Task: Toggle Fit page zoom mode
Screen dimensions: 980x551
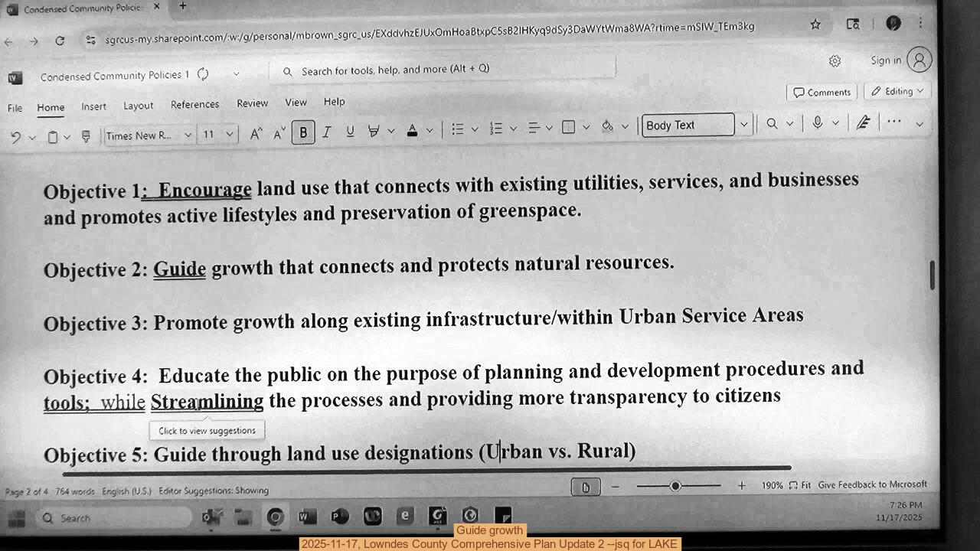Action: 801,484
